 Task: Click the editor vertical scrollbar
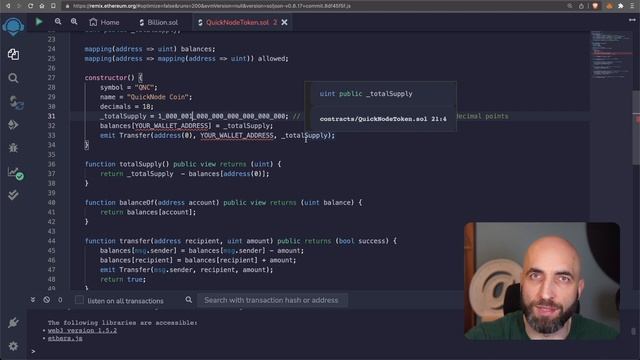tap(636, 127)
